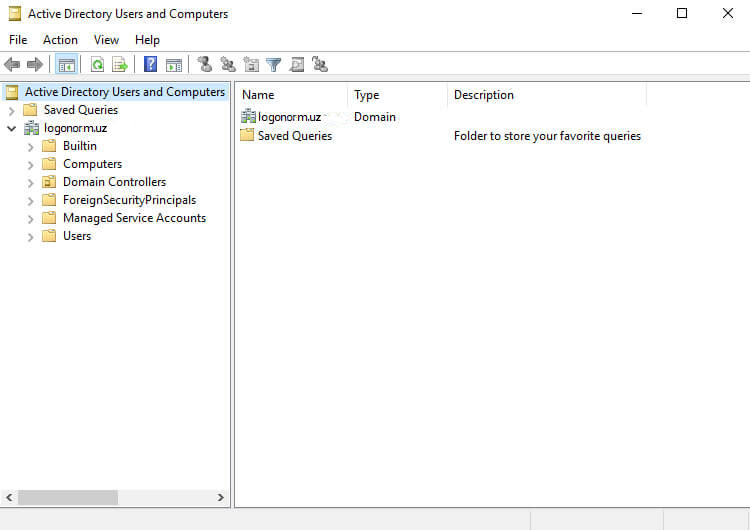Viewport: 750px width, 530px height.
Task: Click the Create new organizational unit icon
Action: [x=251, y=65]
